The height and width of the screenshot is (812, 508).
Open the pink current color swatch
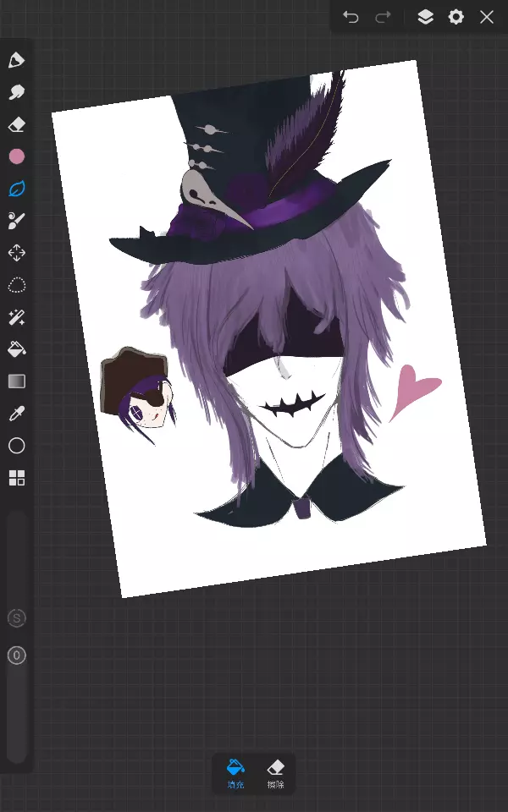pos(17,156)
